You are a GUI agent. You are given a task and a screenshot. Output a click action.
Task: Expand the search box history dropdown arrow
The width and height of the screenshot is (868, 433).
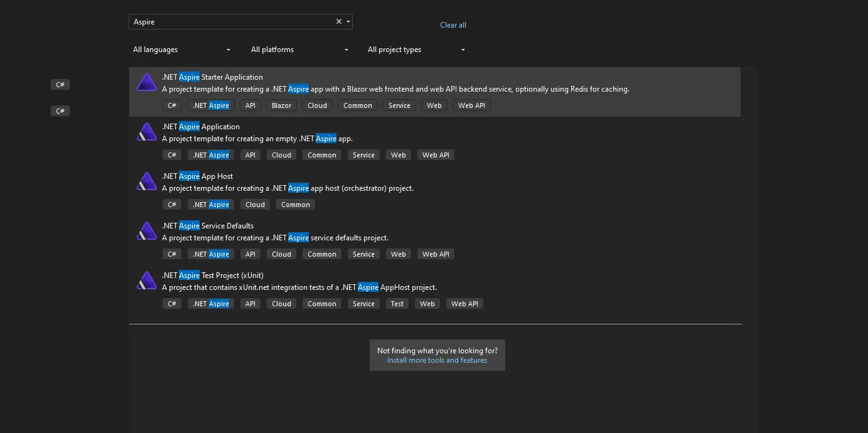pyautogui.click(x=348, y=22)
